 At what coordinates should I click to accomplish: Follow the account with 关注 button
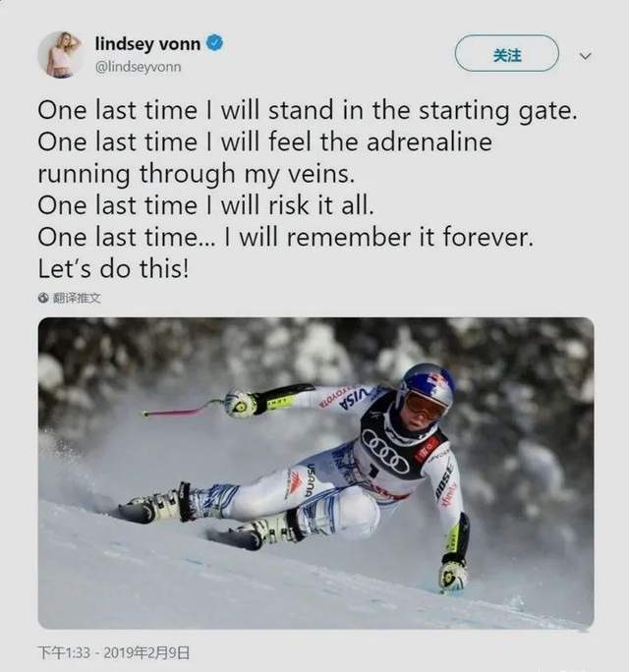(507, 53)
